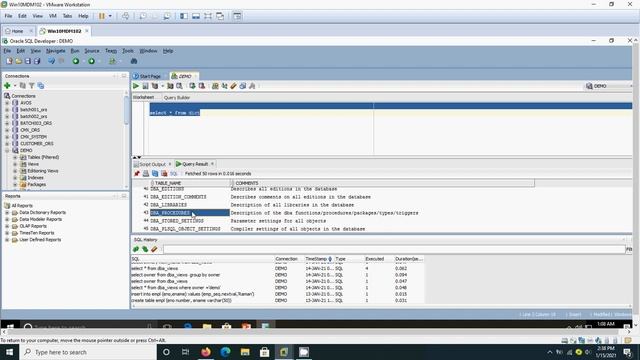Sort SQL History by Connection column header
Image resolution: width=640 pixels, height=360 pixels.
[x=289, y=259]
